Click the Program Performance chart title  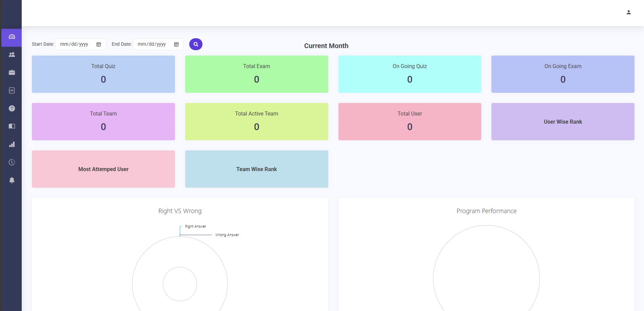(x=486, y=211)
